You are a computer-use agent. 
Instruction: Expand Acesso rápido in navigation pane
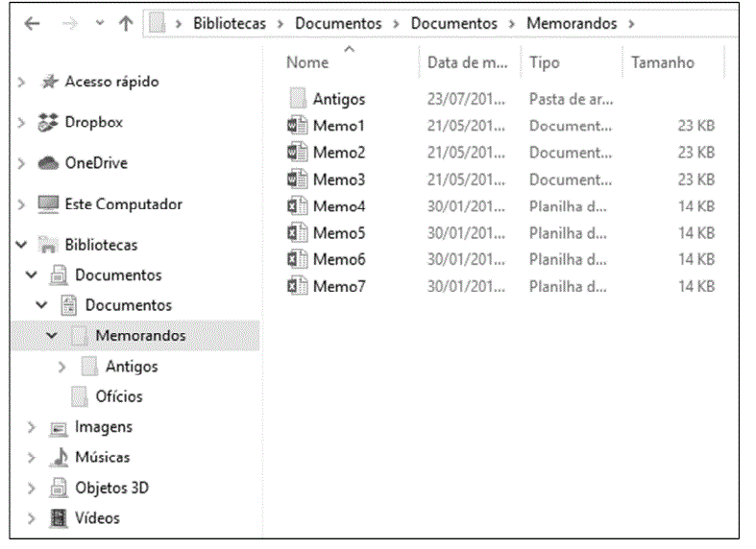click(x=21, y=83)
